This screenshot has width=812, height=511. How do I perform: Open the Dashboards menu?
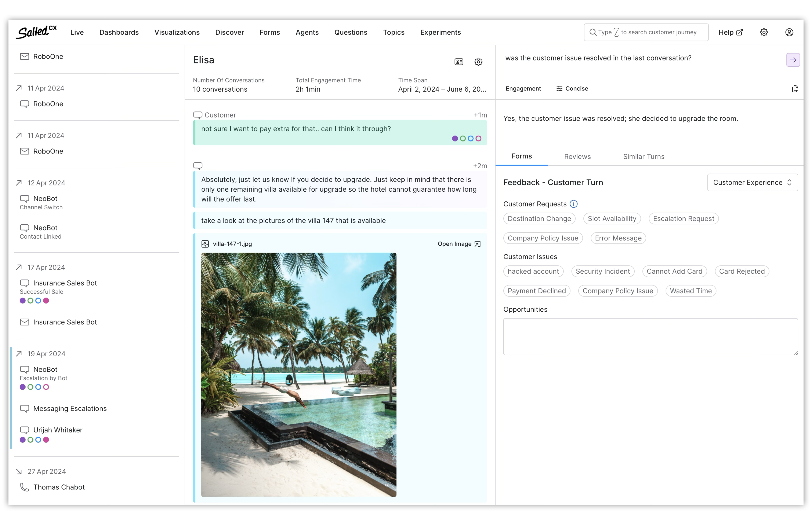click(x=119, y=32)
